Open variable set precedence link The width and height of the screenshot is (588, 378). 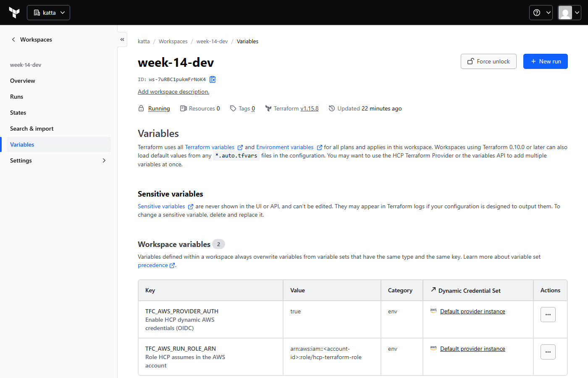point(156,265)
